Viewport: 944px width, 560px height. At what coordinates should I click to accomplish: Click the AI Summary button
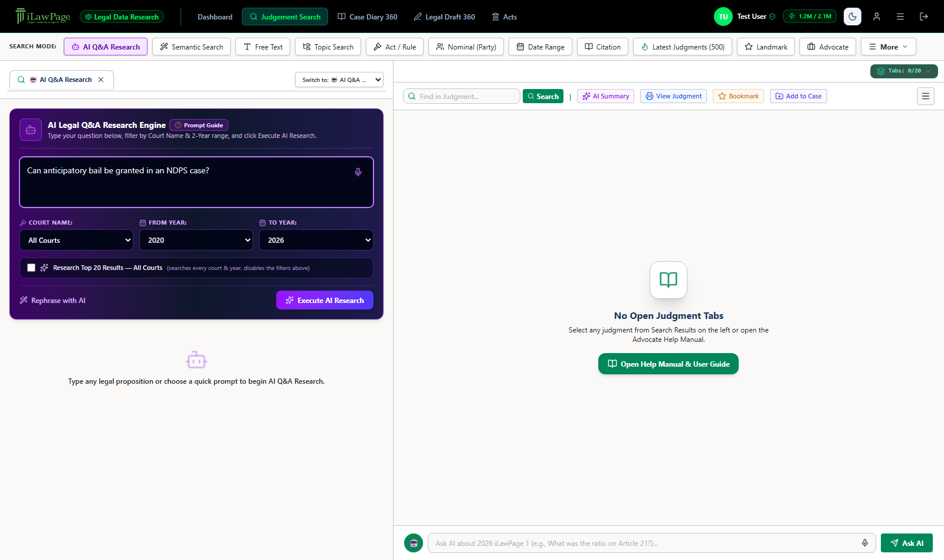(605, 96)
